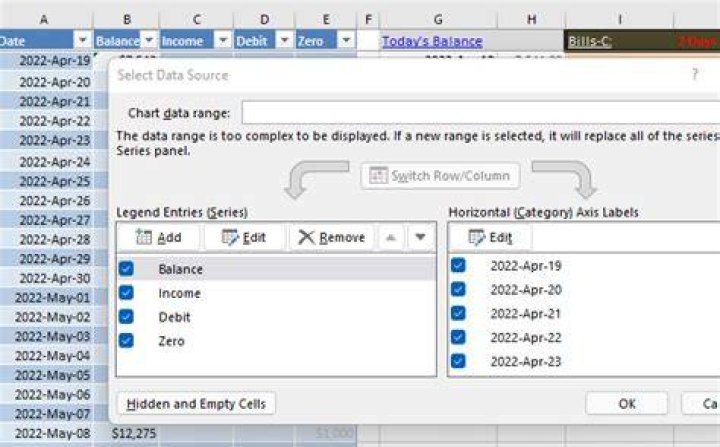Remove the selected series
The width and height of the screenshot is (720, 447).
point(332,238)
